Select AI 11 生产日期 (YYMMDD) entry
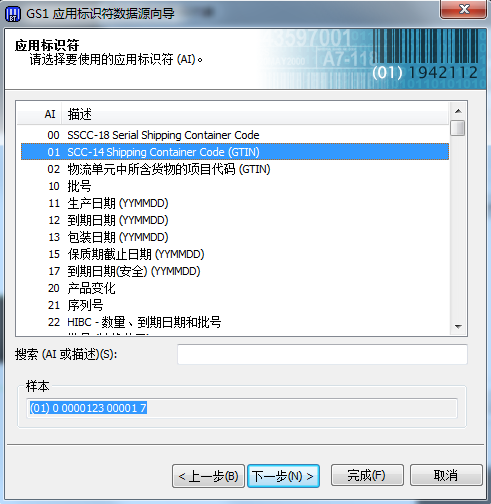 235,203
